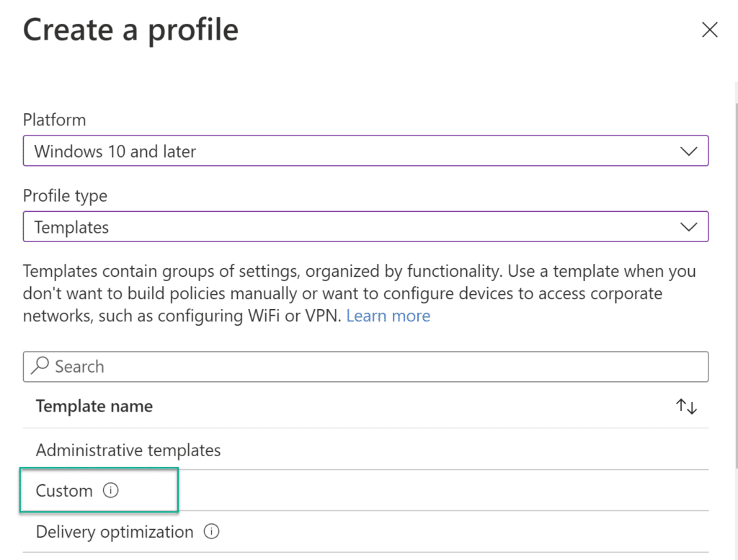Open the Platform dropdown

(x=365, y=151)
